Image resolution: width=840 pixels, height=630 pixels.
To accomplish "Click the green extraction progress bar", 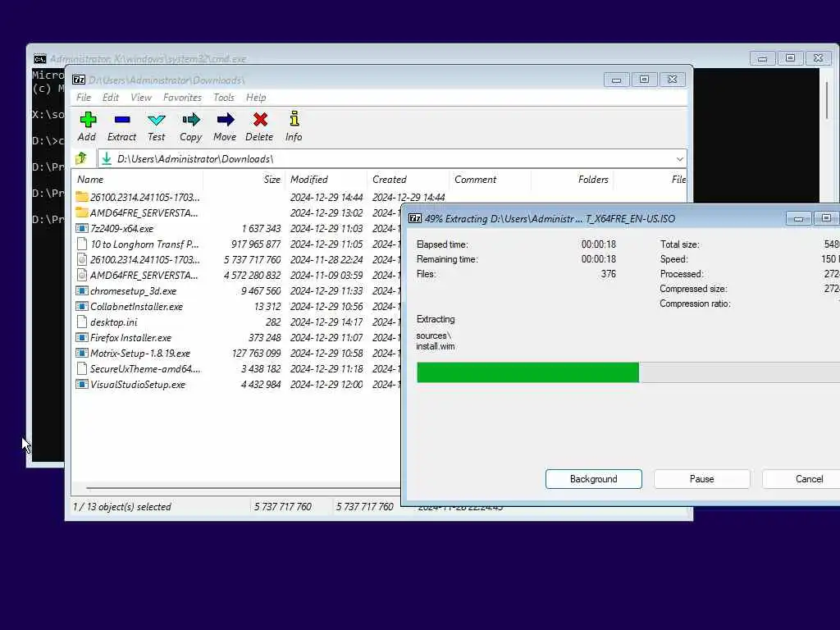I will tap(527, 372).
